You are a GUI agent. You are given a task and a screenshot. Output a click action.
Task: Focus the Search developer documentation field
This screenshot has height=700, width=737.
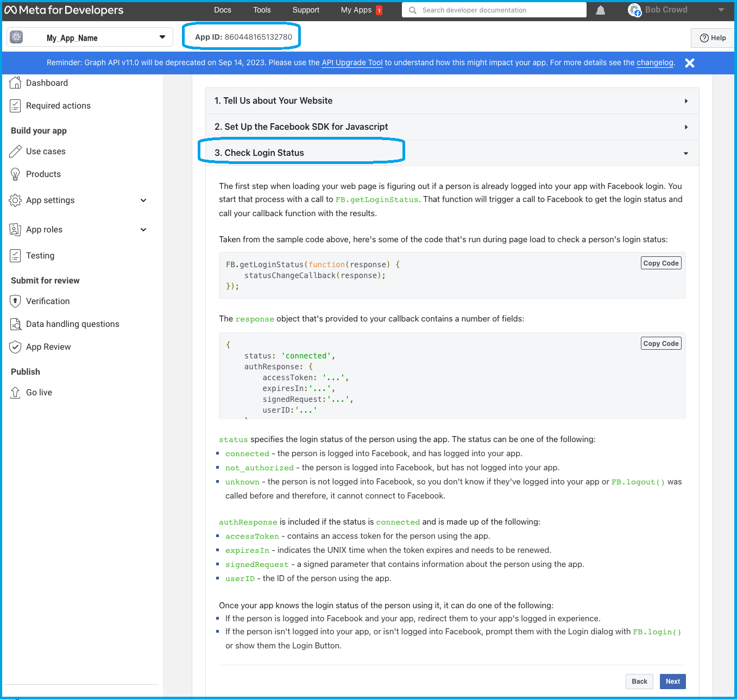click(494, 10)
